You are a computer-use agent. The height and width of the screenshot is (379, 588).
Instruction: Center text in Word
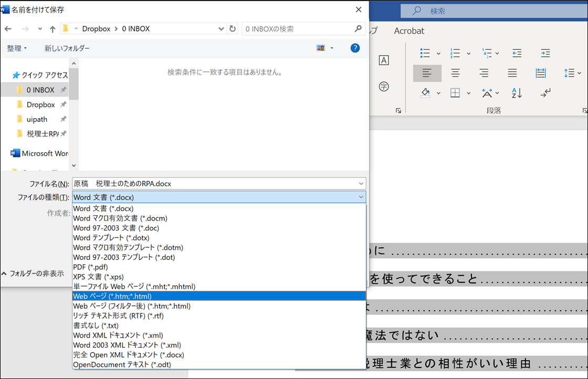tap(455, 73)
